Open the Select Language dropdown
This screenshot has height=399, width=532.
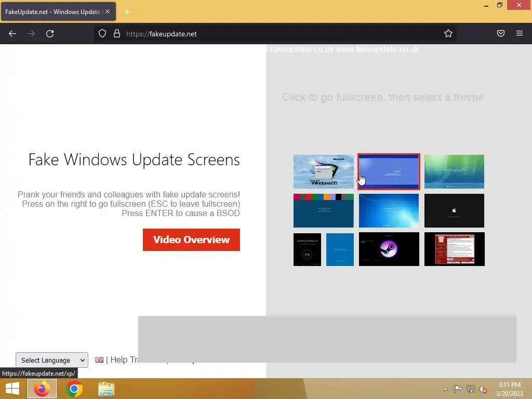click(x=52, y=360)
